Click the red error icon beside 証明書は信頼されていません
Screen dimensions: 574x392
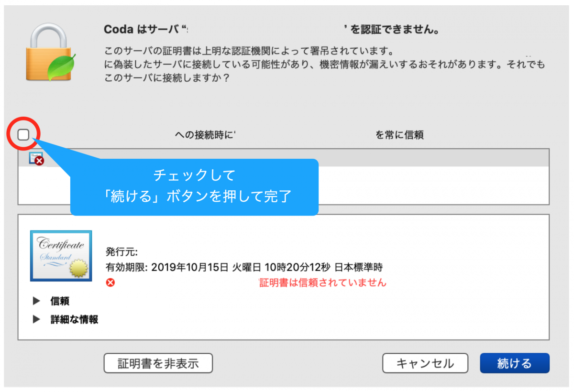110,283
